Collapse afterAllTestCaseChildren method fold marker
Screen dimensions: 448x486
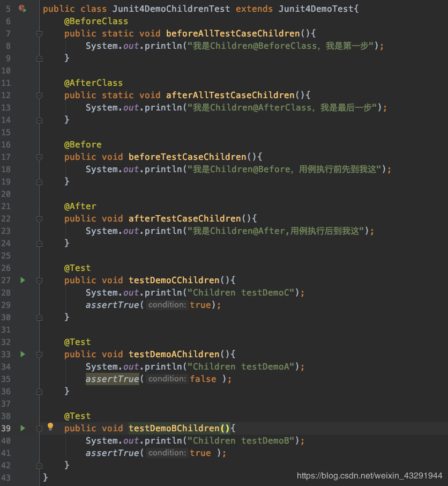pos(39,95)
